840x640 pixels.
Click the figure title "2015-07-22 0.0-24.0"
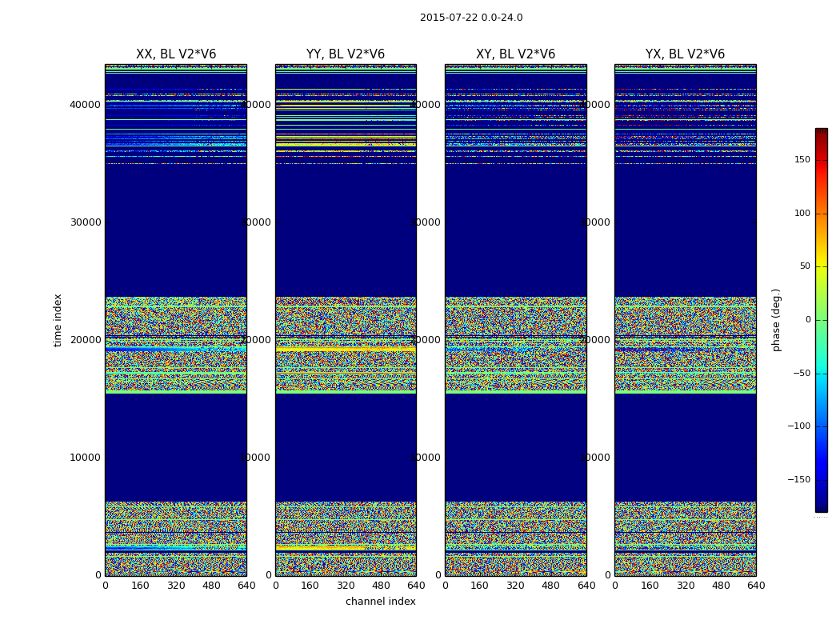click(471, 18)
